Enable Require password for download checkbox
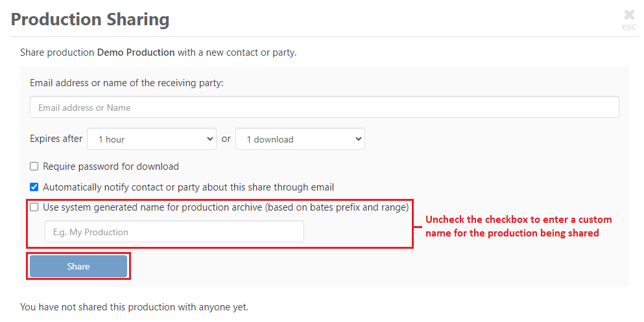Image resolution: width=644 pixels, height=322 pixels. (x=34, y=166)
